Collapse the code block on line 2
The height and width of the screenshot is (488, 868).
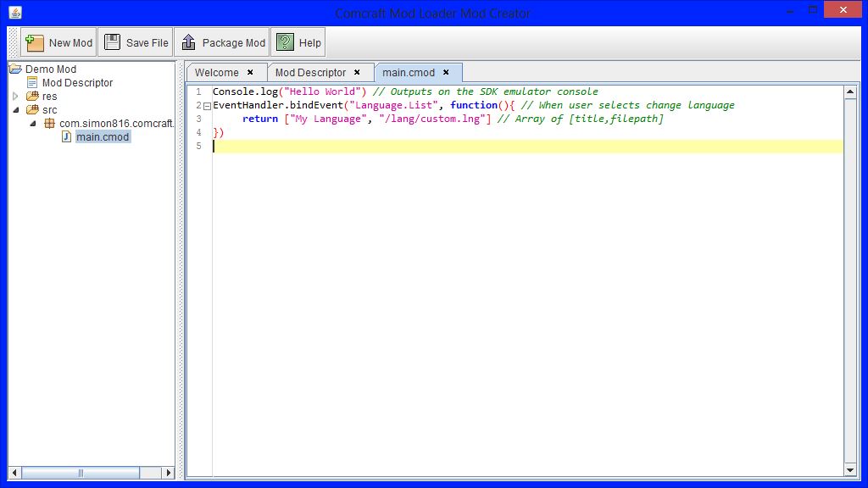coord(205,105)
